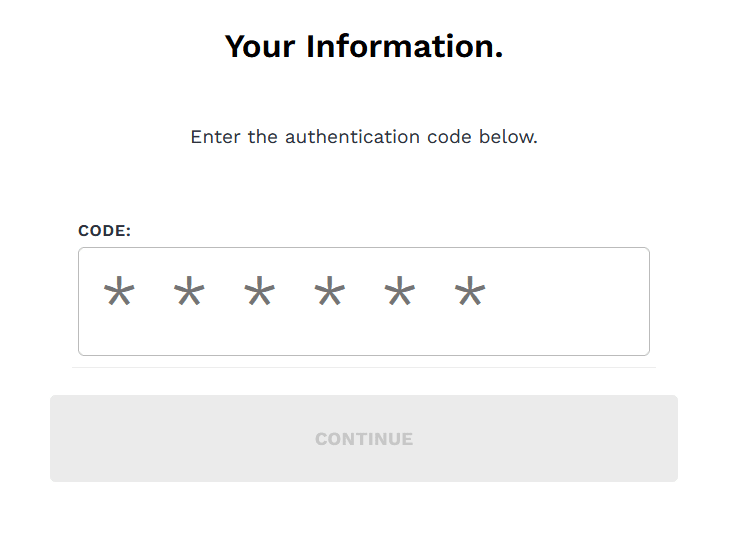The image size is (731, 542).
Task: Click the word "the" in the instruction sentence
Action: pyautogui.click(x=262, y=137)
